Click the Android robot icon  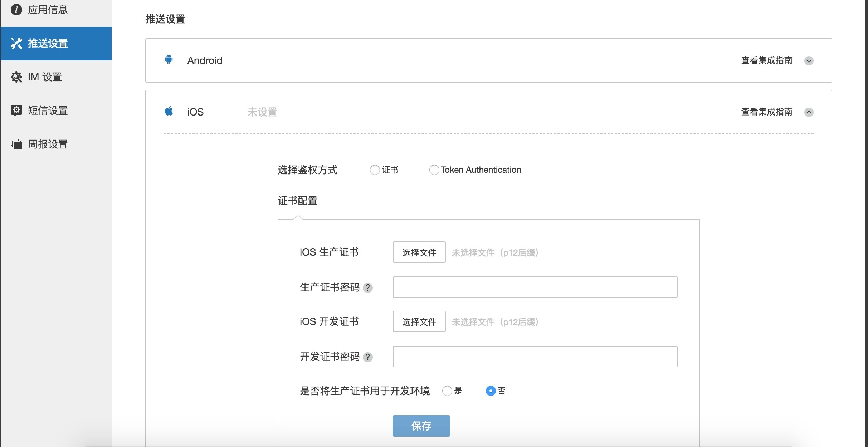click(168, 60)
